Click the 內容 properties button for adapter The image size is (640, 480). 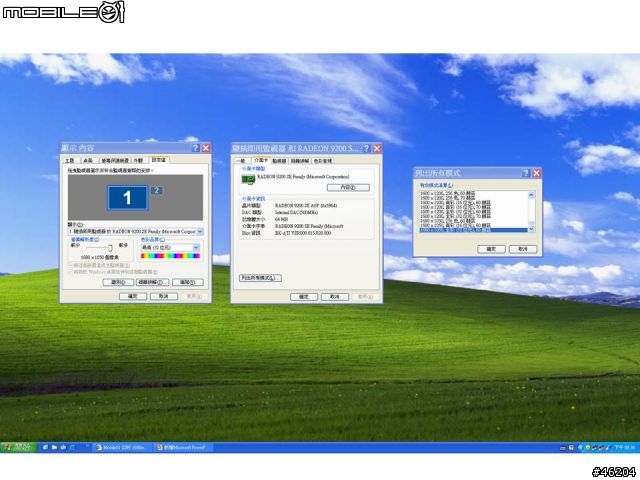(x=348, y=187)
